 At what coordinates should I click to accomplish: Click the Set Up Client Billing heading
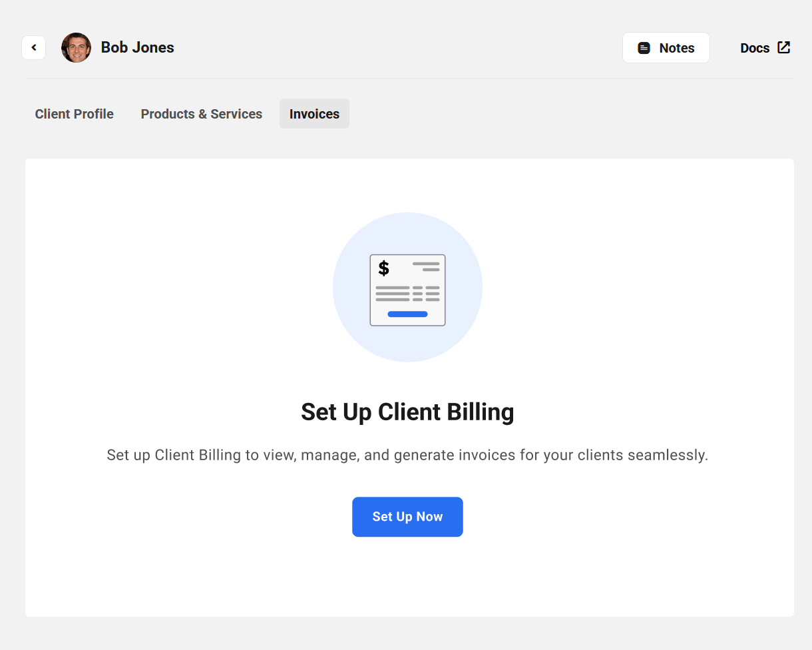pyautogui.click(x=407, y=412)
